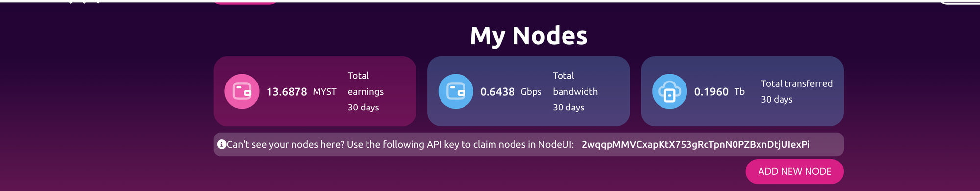Click the cloud total transferred icon
Image resolution: width=980 pixels, height=191 pixels.
coord(669,91)
